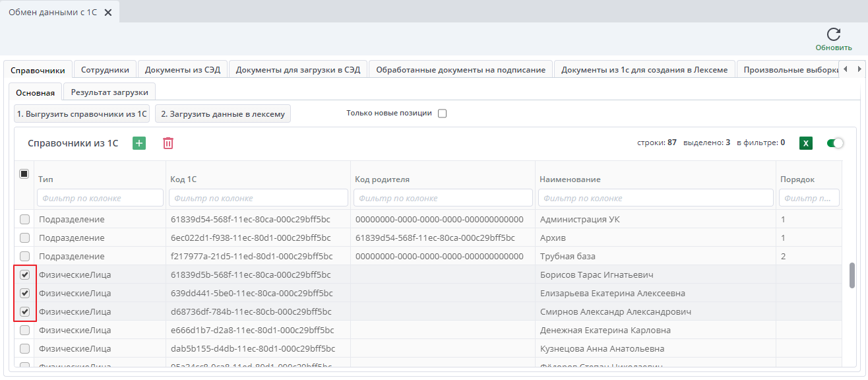Click the Наименование column filter field
The height and width of the screenshot is (380, 868).
(x=656, y=198)
